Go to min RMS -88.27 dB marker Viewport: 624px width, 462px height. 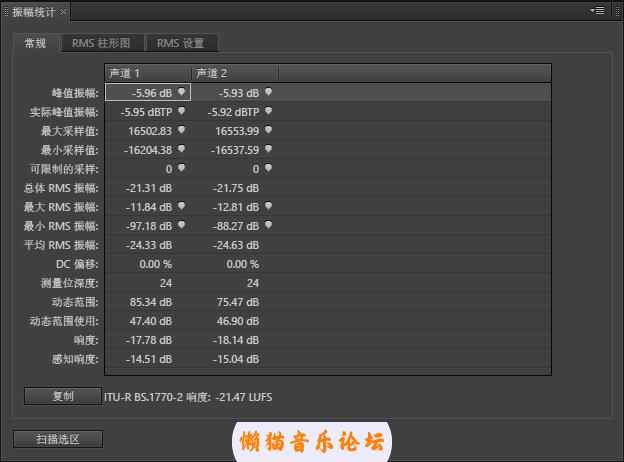point(269,225)
